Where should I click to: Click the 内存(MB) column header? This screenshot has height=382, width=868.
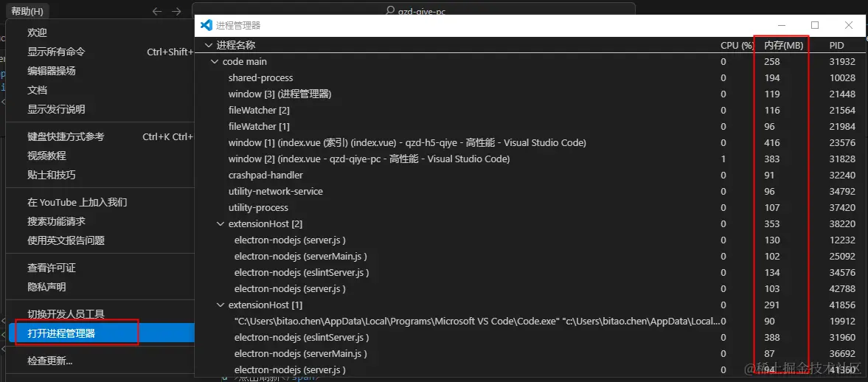point(783,46)
